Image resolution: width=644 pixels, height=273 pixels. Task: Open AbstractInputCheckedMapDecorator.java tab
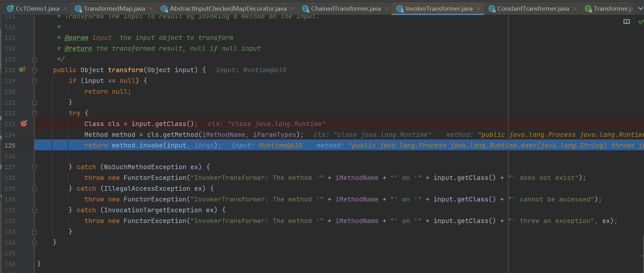[x=228, y=8]
